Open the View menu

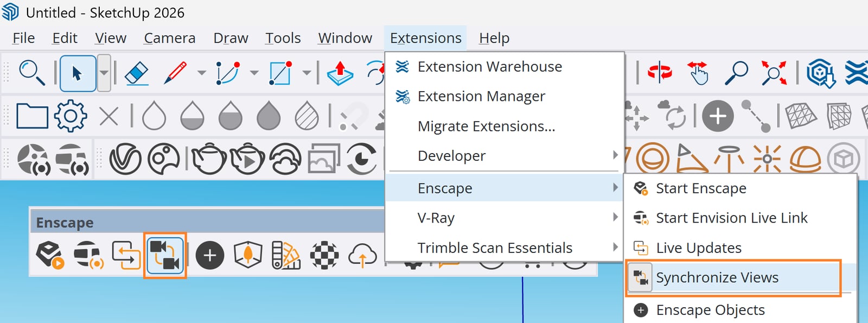coord(111,38)
